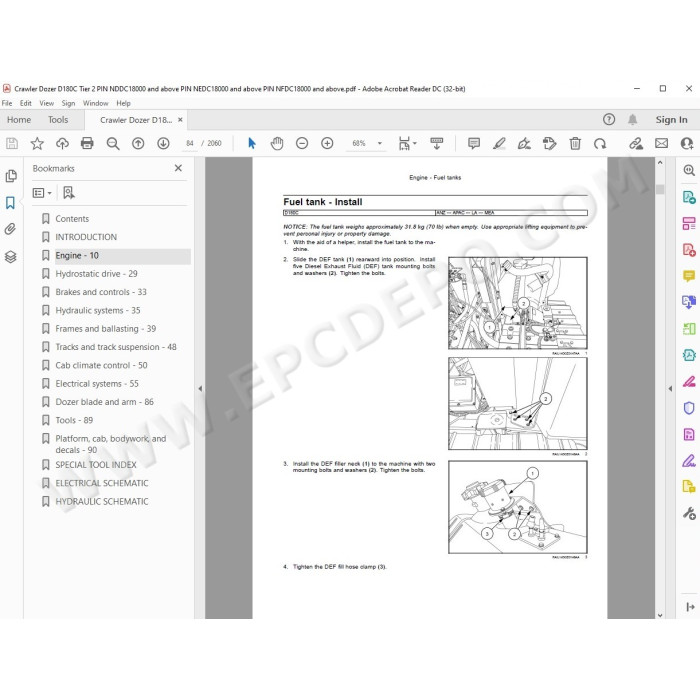Select the Highlight text tool

click(499, 143)
